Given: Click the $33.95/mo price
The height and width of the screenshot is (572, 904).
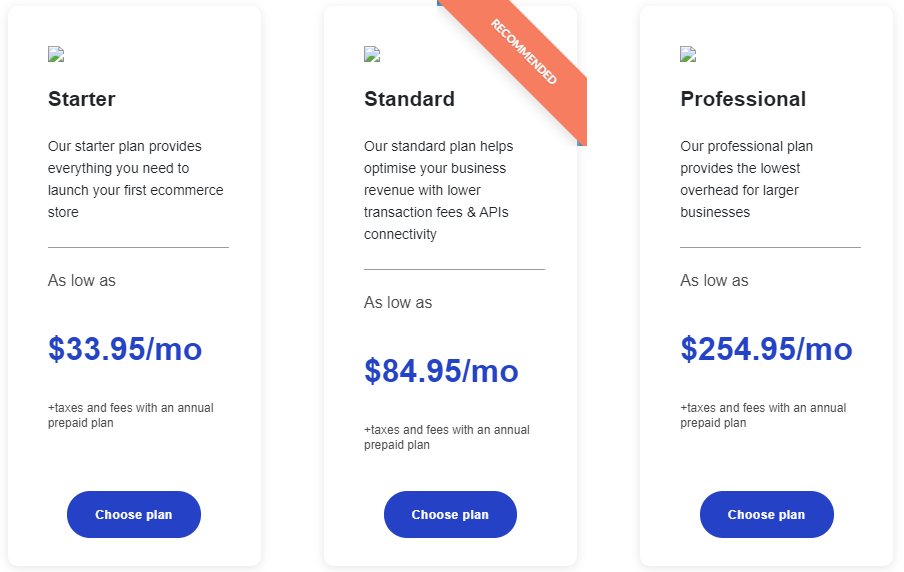Looking at the screenshot, I should [125, 349].
